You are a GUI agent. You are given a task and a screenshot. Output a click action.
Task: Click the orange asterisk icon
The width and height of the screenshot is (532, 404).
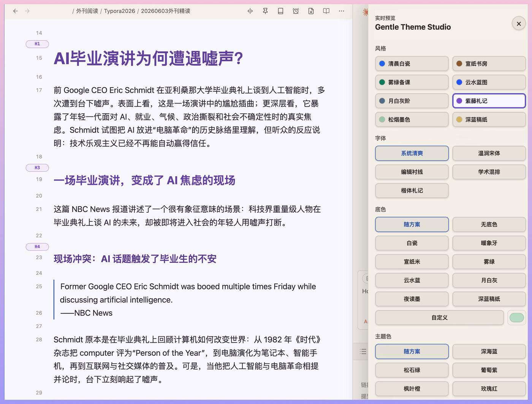pyautogui.click(x=365, y=12)
